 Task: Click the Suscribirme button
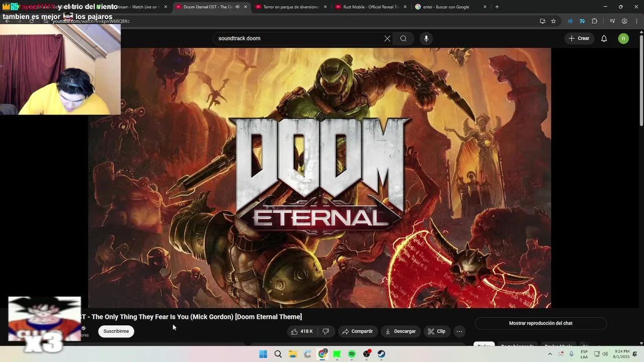[x=116, y=331]
